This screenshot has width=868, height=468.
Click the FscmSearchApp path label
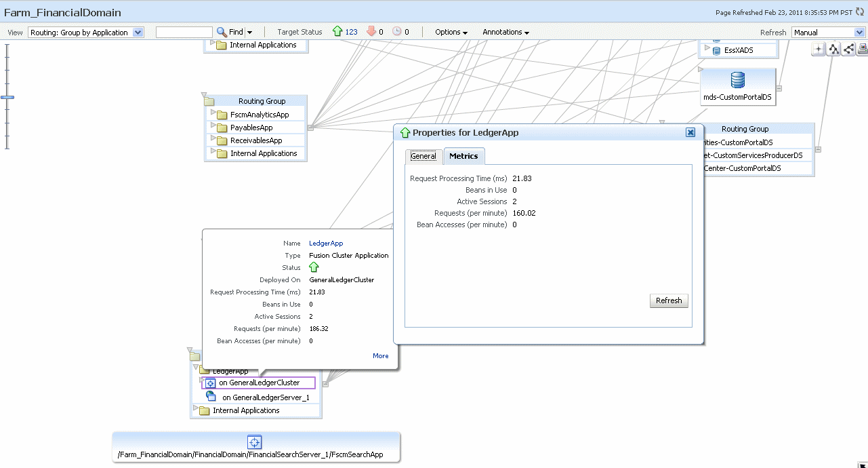[251, 454]
